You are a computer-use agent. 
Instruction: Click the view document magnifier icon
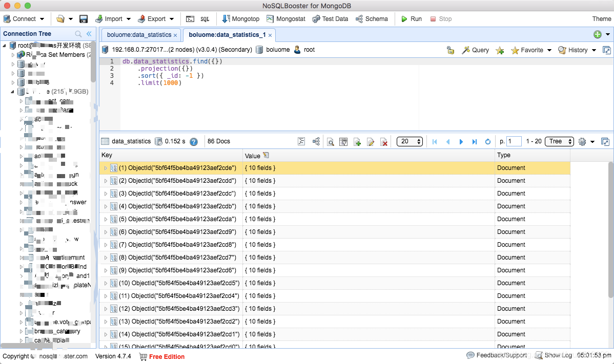(x=331, y=141)
